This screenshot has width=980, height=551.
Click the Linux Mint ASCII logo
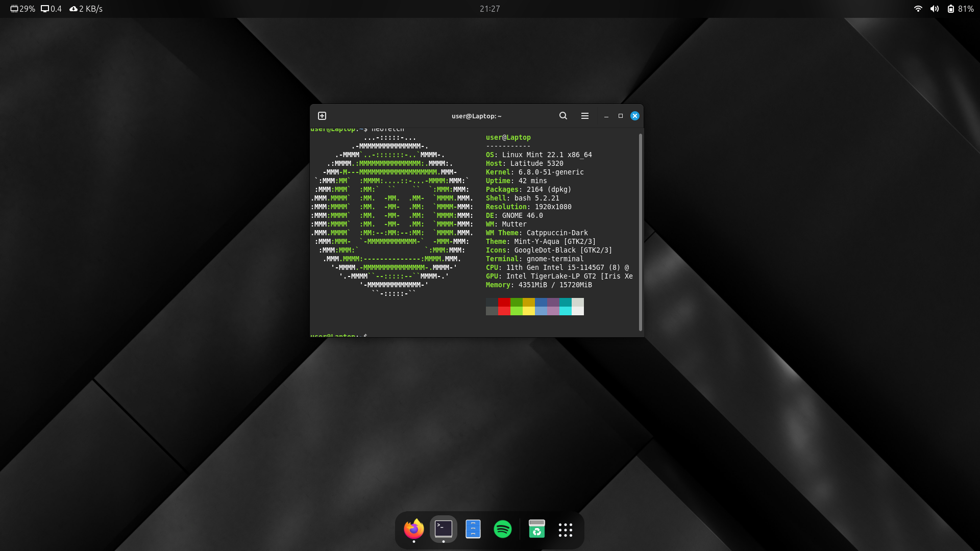[392, 215]
